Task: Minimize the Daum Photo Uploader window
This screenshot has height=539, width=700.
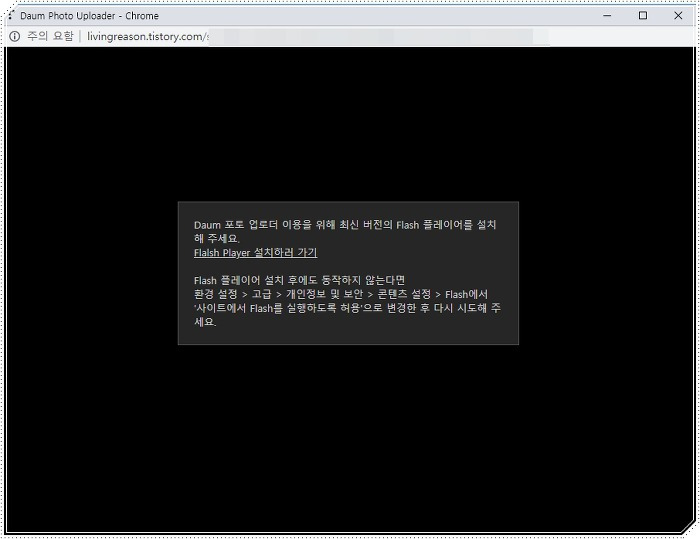Action: coord(607,16)
